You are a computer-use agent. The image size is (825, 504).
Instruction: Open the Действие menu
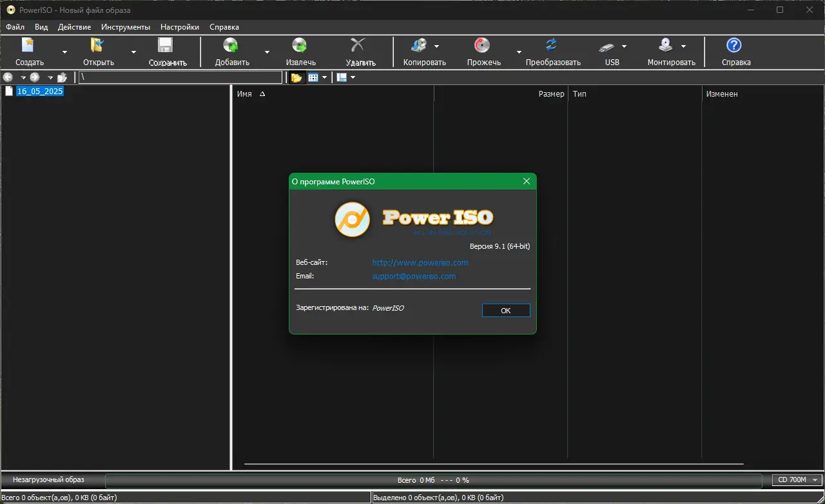tap(74, 27)
